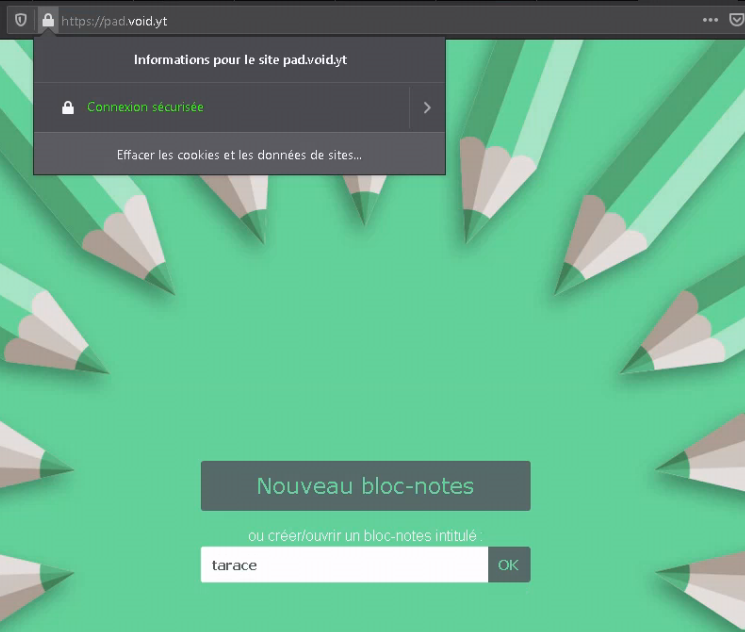
Task: Open the page actions three-dots menu
Action: click(x=710, y=20)
